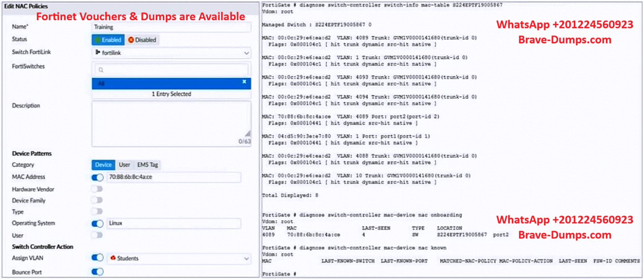Open the Switch FortiLink dropdown
Image resolution: width=644 pixels, height=279 pixels.
(x=246, y=53)
